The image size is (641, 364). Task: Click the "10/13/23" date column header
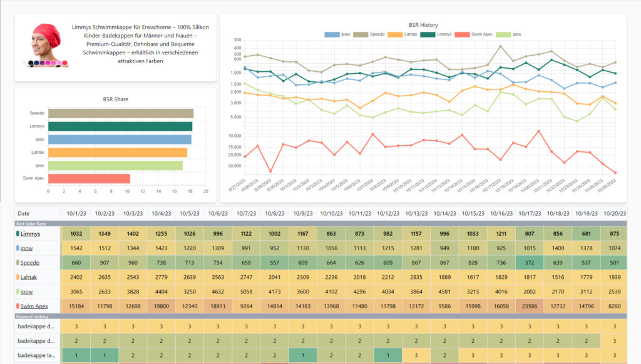click(416, 213)
